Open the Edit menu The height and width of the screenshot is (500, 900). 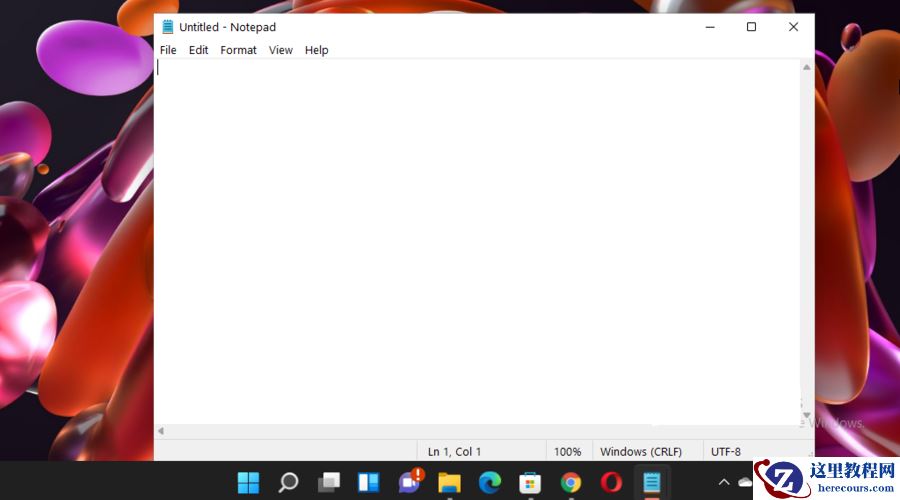coord(198,50)
